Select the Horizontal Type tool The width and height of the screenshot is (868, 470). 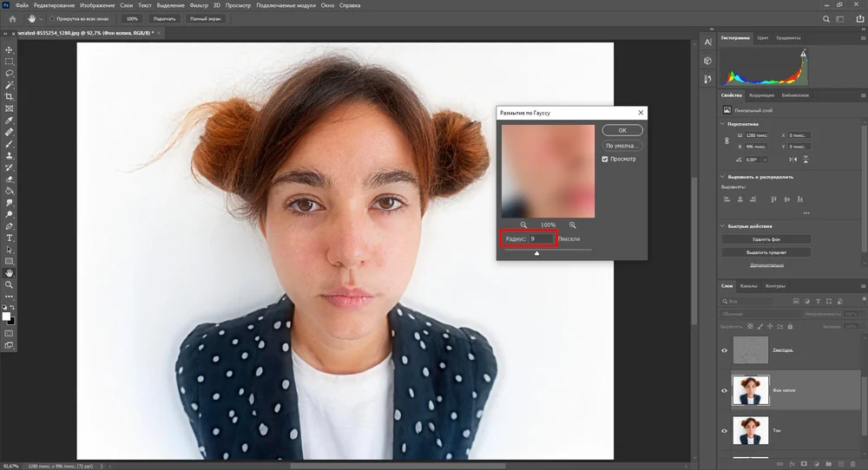tap(9, 238)
